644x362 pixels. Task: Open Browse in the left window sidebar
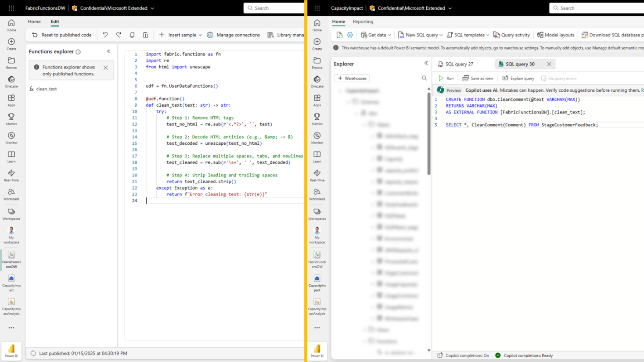point(11,63)
